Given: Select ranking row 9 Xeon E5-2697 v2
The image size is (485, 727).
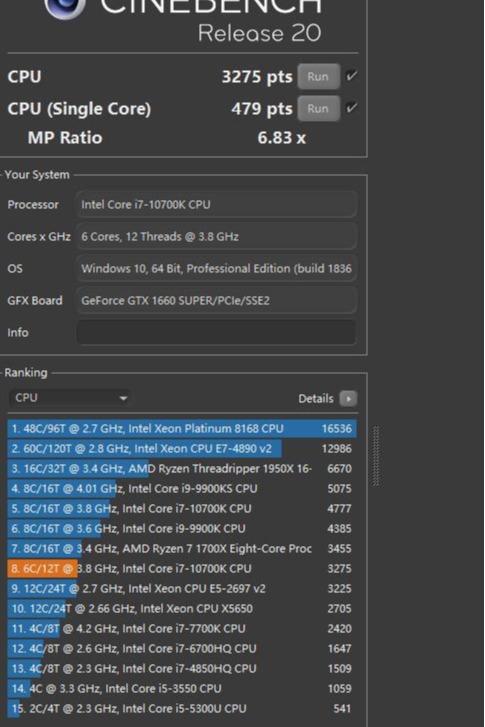Looking at the screenshot, I should [x=182, y=588].
